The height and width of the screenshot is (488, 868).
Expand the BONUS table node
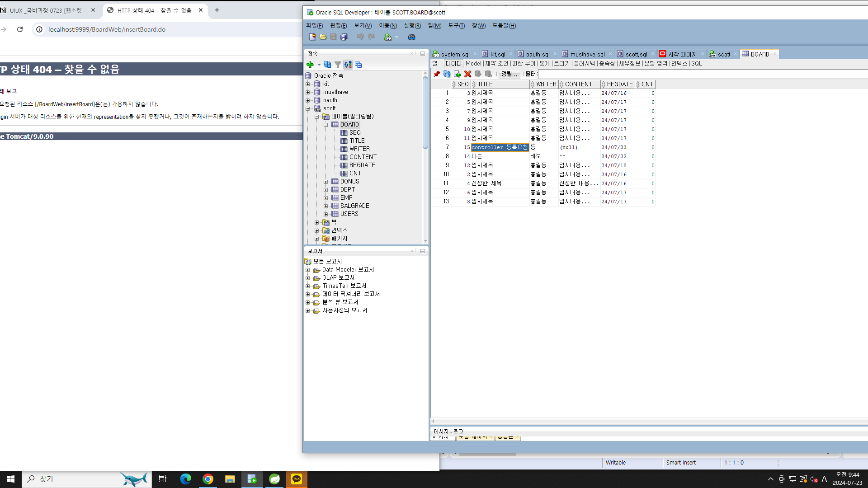[x=325, y=182]
